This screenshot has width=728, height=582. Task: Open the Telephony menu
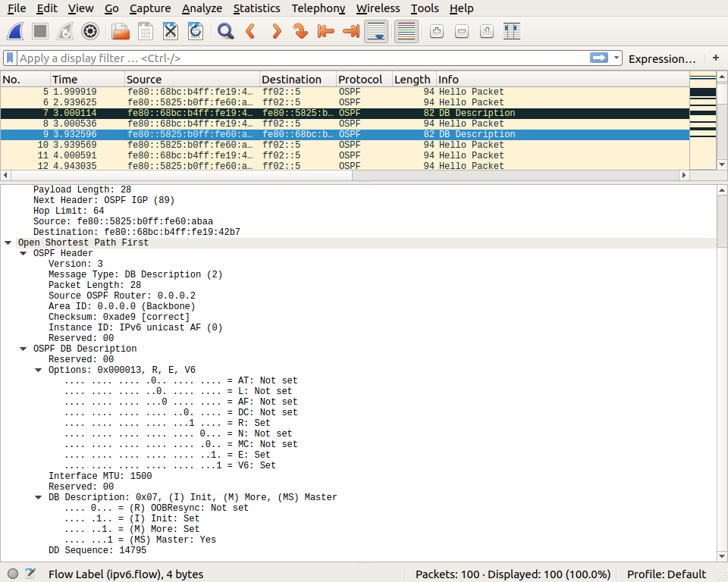point(318,8)
